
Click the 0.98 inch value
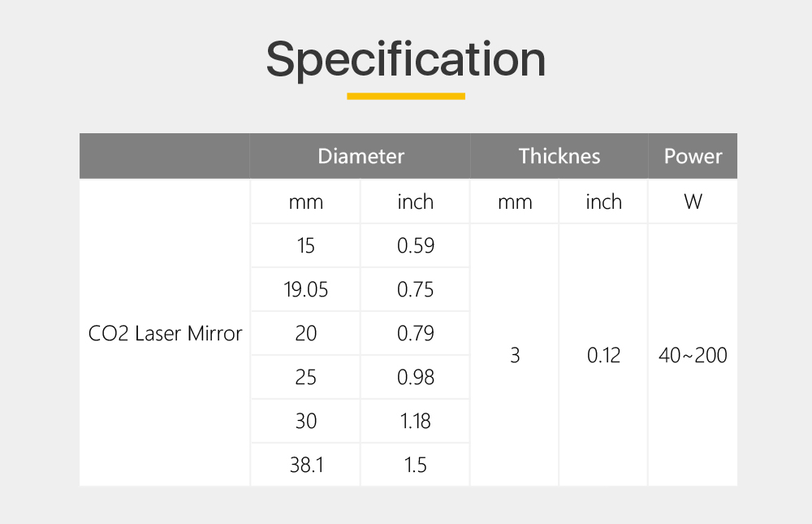pos(415,377)
